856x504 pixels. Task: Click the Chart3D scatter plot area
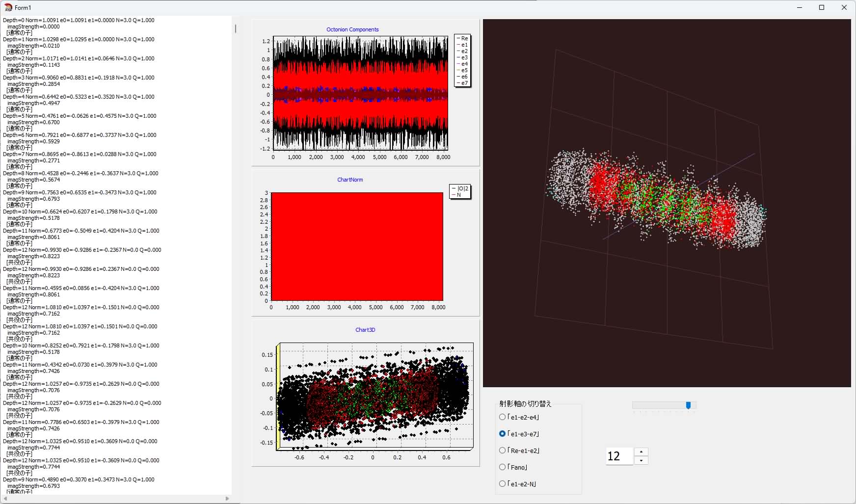pos(375,396)
